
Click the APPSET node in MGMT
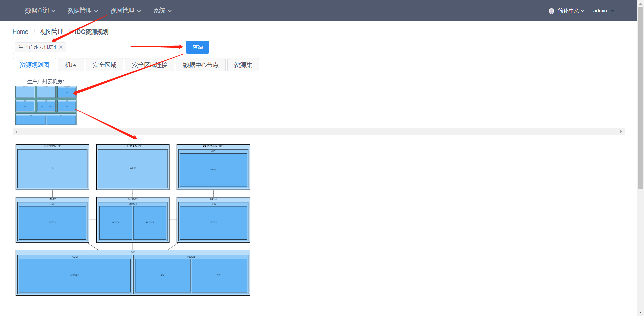150,223
